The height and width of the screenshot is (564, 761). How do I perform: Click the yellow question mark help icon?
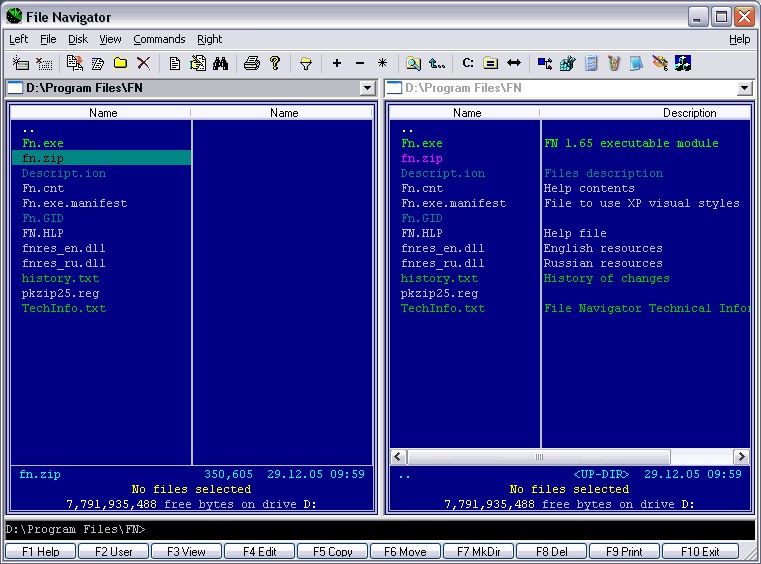(275, 63)
